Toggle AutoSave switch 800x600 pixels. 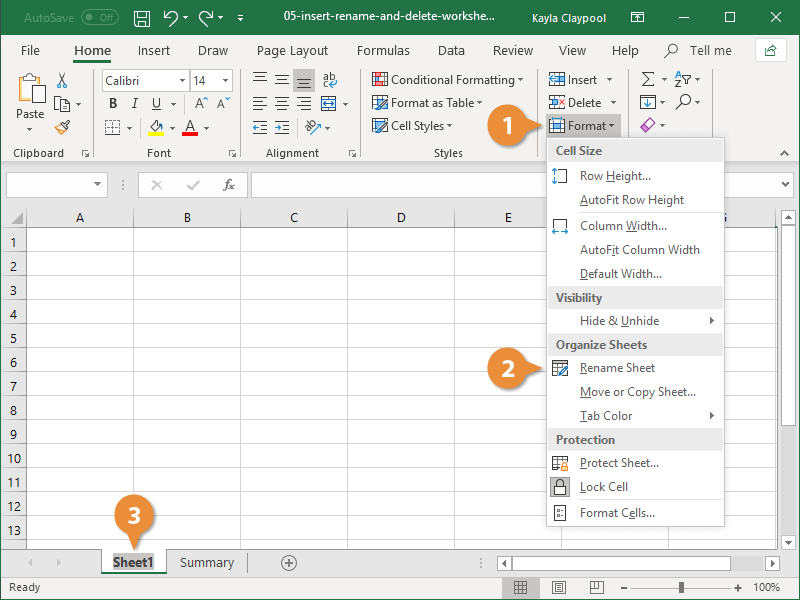100,18
